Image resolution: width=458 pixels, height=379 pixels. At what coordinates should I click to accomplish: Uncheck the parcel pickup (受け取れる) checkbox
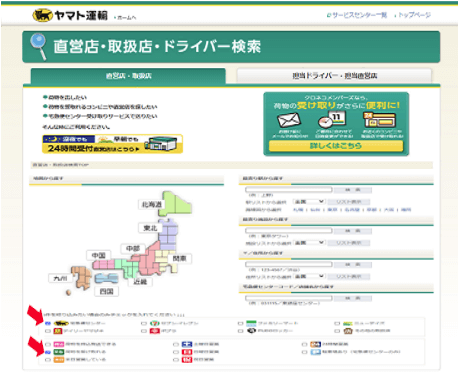tap(48, 352)
